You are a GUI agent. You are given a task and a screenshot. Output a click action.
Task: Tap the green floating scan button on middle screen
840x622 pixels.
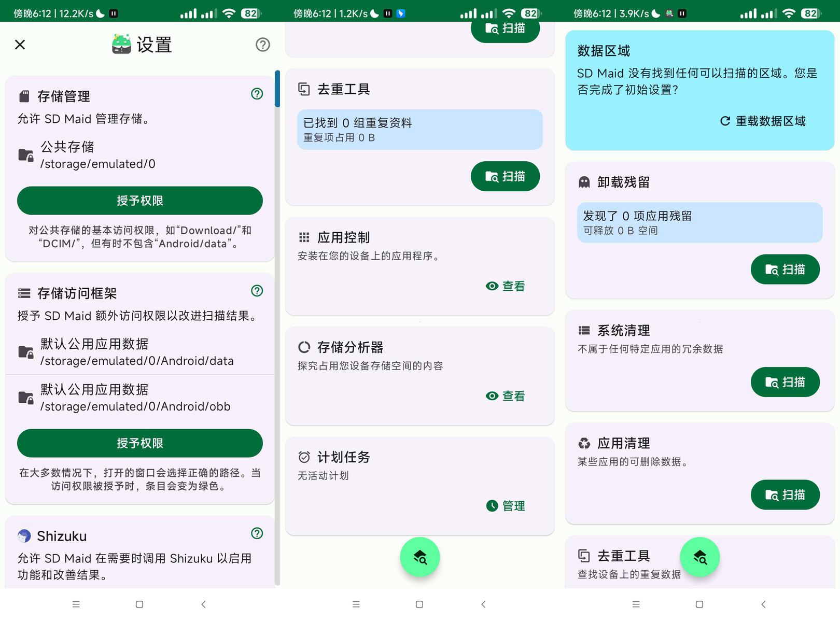(x=420, y=557)
